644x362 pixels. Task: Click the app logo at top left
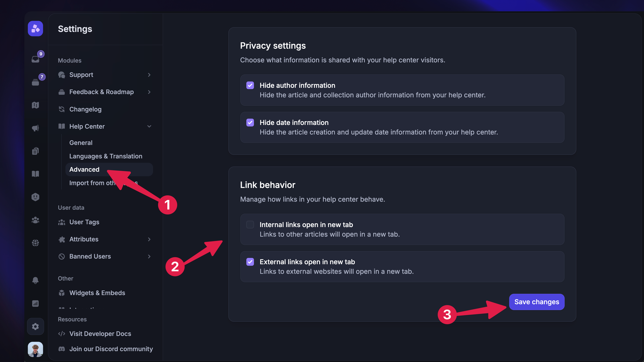pos(35,28)
